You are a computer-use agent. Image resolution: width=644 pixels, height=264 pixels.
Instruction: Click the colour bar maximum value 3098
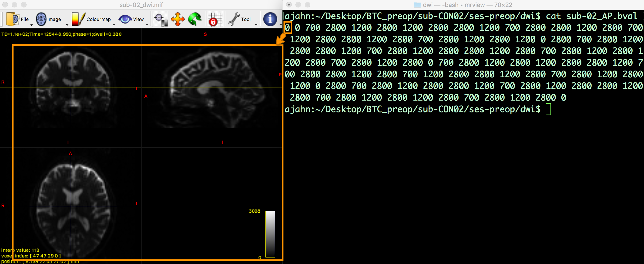click(x=255, y=211)
